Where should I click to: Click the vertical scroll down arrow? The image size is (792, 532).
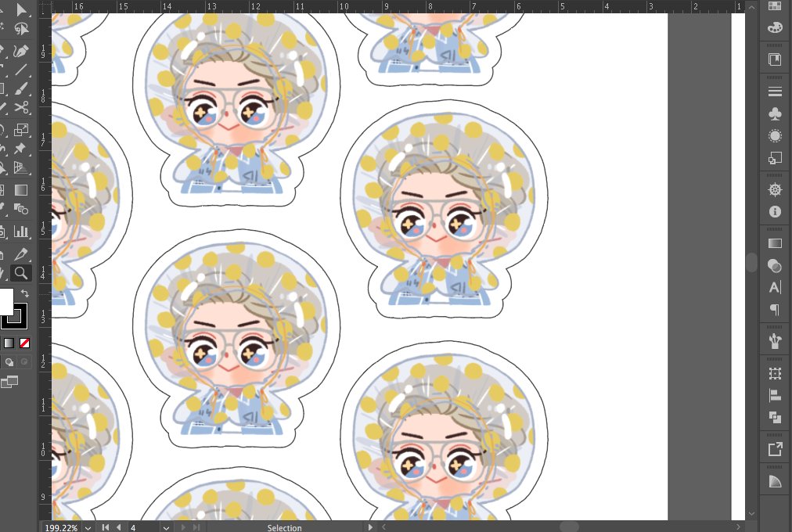[751, 514]
